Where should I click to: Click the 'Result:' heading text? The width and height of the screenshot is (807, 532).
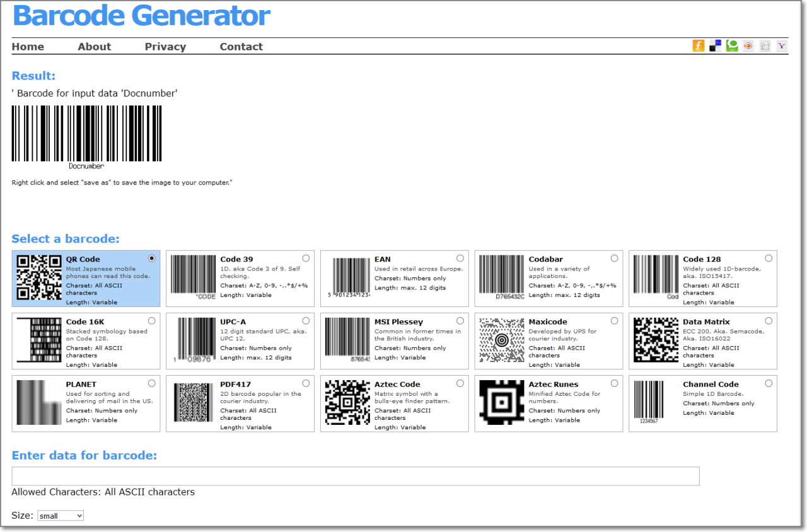click(34, 76)
